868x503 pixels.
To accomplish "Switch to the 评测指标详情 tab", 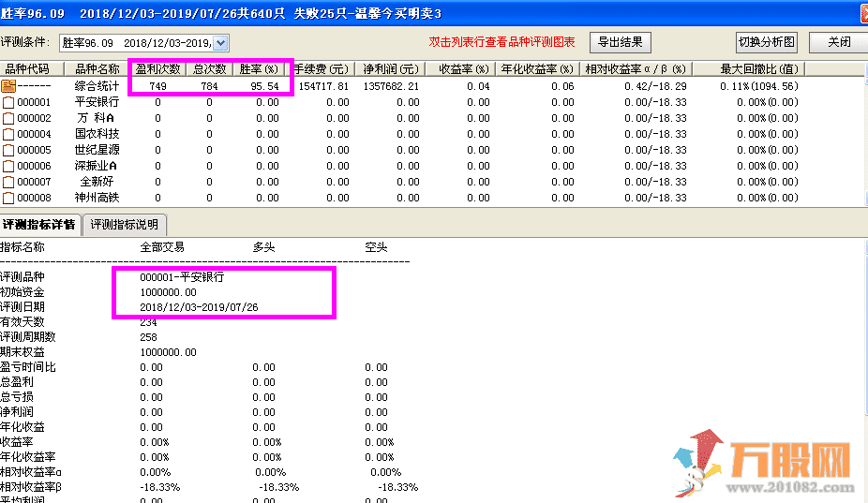I will coord(40,224).
